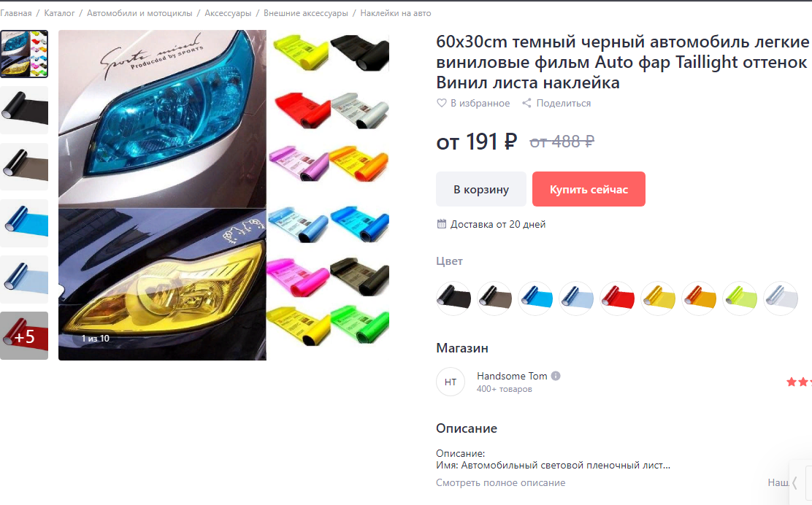The height and width of the screenshot is (505, 812).
Task: Go to Наклейки на авто breadcrumb
Action: tap(396, 13)
